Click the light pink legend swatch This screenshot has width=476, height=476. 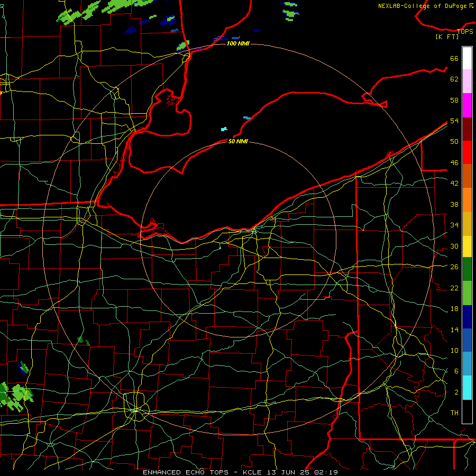[x=467, y=81]
